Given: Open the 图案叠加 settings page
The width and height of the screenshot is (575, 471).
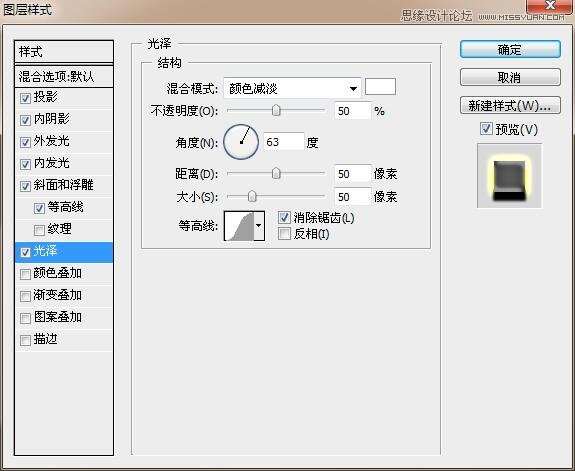Looking at the screenshot, I should point(57,317).
